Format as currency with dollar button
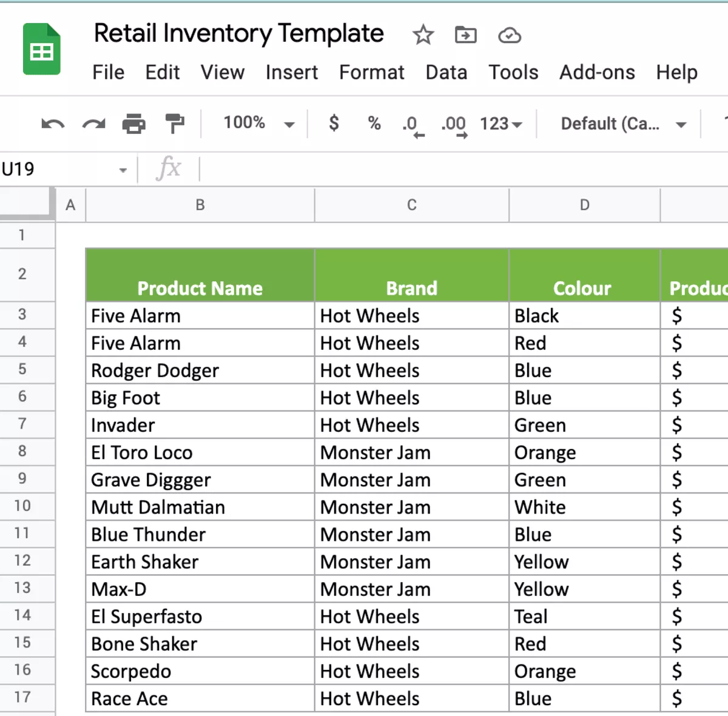 [334, 123]
